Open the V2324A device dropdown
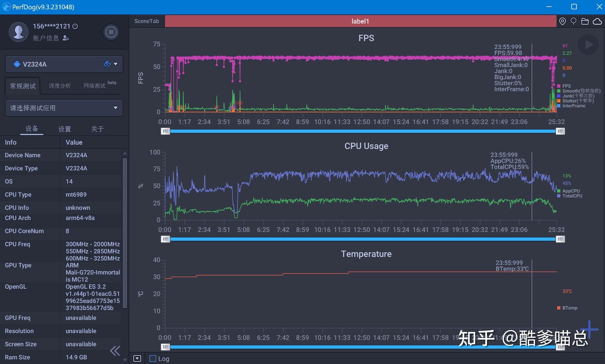The width and height of the screenshot is (605, 364). click(x=116, y=64)
